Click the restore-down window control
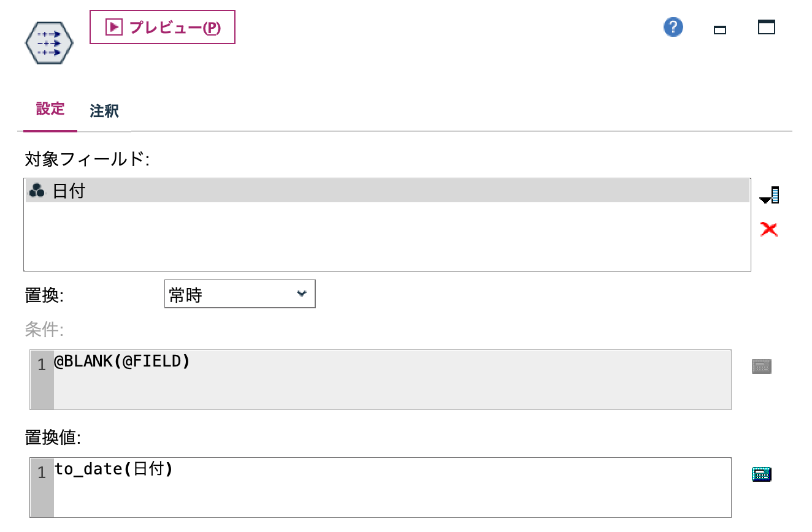Image resolution: width=812 pixels, height=532 pixels. [x=719, y=28]
